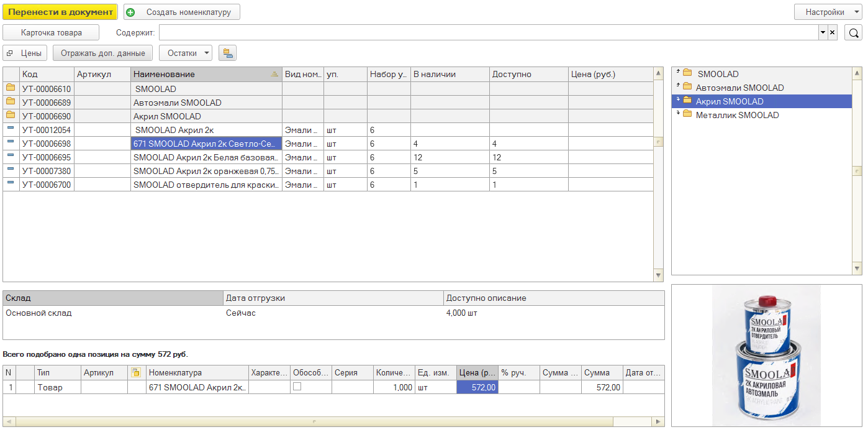868x432 pixels.
Task: Click the Перенести в документ button
Action: coord(60,12)
